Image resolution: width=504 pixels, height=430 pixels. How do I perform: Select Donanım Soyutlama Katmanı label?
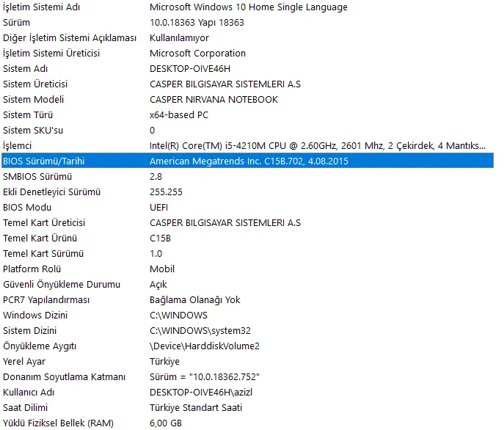point(65,377)
